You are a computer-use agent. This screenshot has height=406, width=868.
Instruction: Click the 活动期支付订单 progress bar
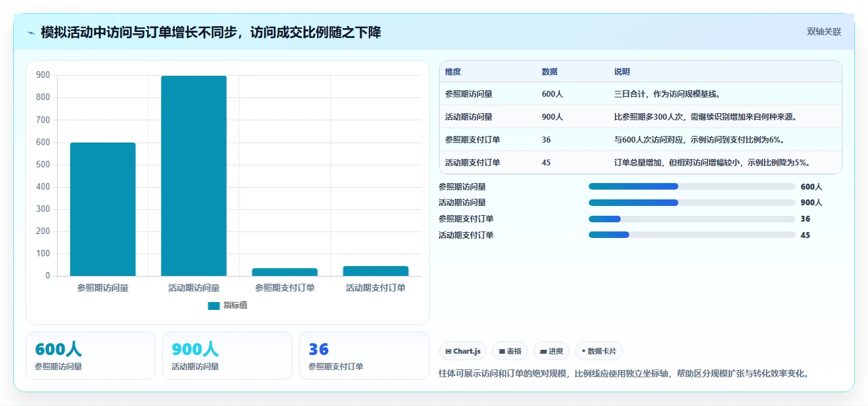pos(691,235)
